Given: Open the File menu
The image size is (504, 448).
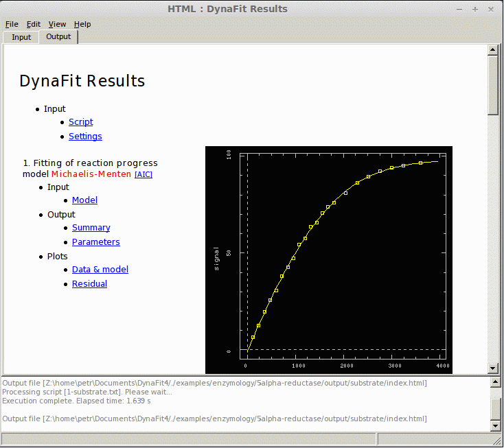Looking at the screenshot, I should (12, 24).
